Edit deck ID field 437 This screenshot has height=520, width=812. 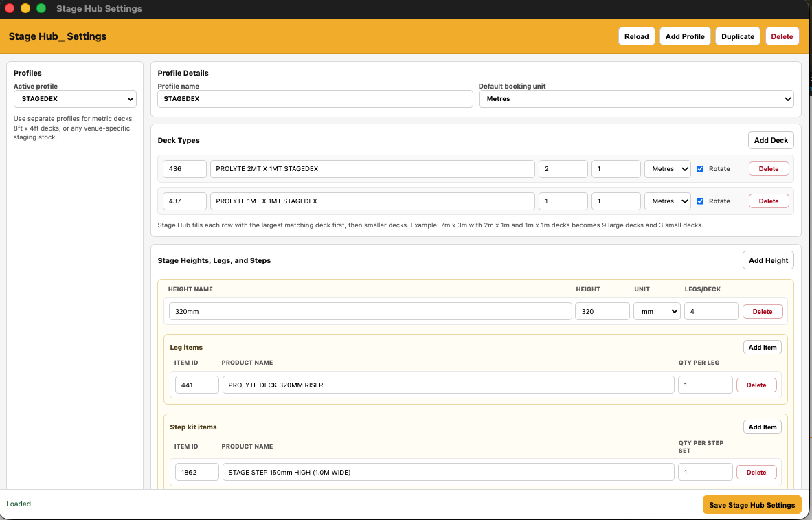[x=184, y=201]
